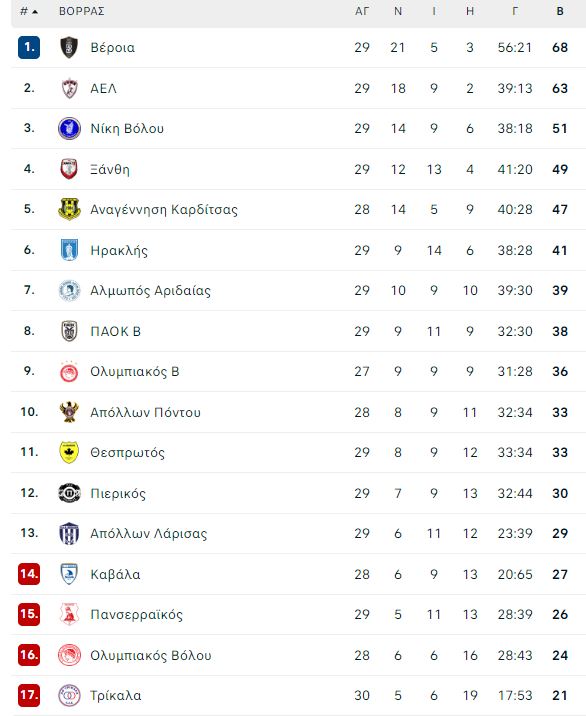Click the ΑΕΛ club logo
Image resolution: width=586 pixels, height=716 pixels.
click(x=69, y=88)
